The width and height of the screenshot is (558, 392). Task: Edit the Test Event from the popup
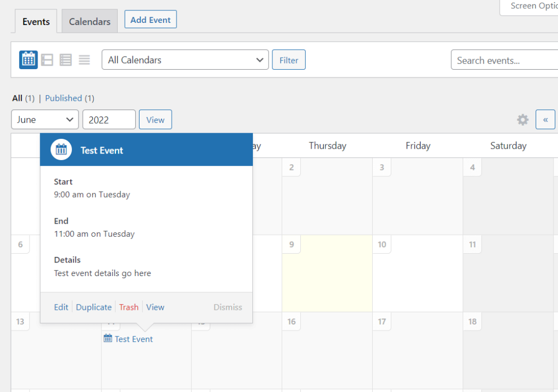(x=60, y=307)
